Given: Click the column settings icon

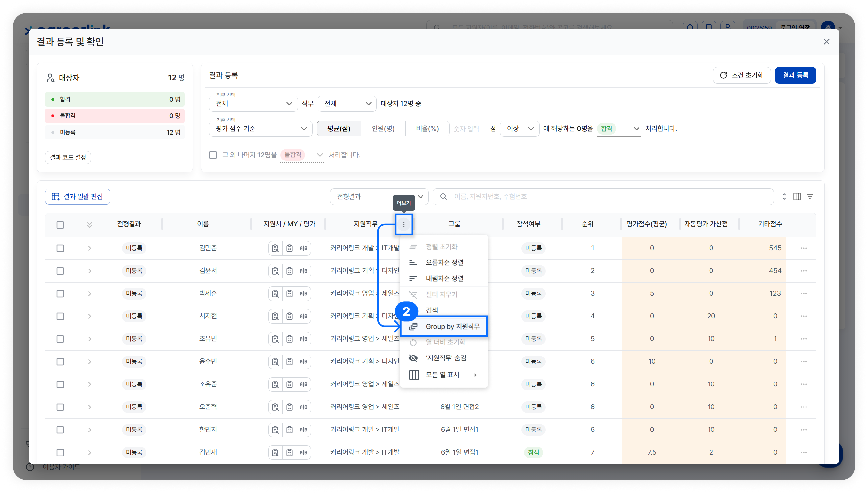Looking at the screenshot, I should [x=797, y=196].
